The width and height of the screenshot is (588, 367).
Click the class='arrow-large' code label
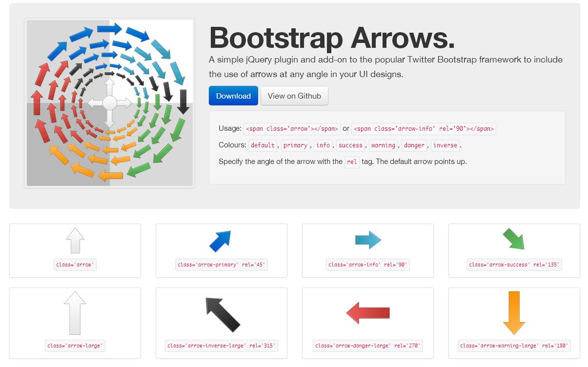pos(75,346)
